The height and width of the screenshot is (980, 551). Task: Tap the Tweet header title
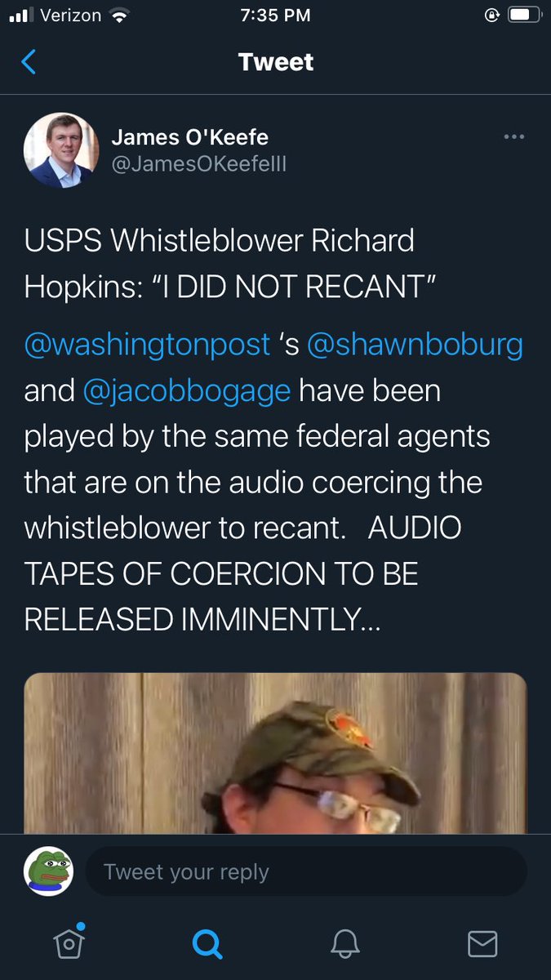coord(276,62)
